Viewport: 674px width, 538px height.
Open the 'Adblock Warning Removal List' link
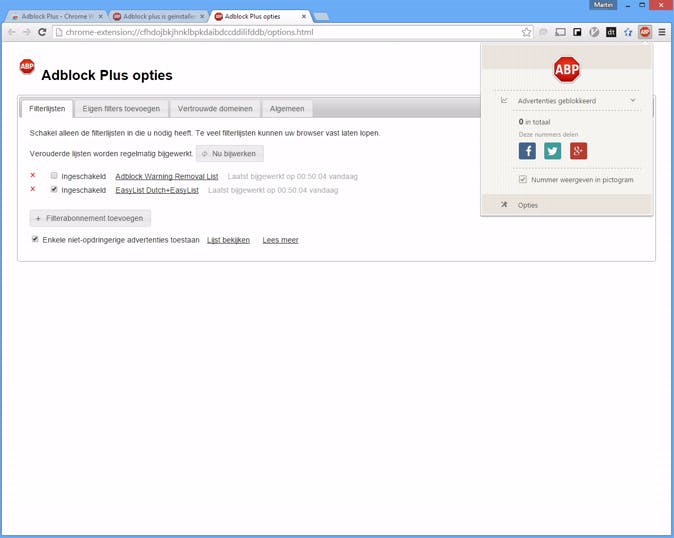[167, 176]
